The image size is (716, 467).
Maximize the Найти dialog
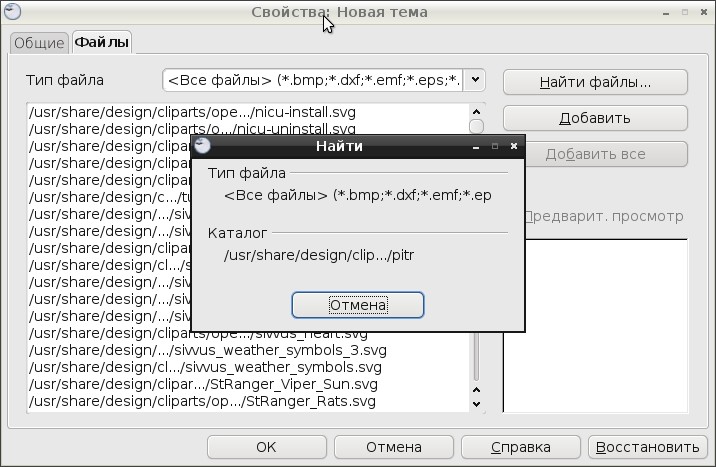coord(495,146)
